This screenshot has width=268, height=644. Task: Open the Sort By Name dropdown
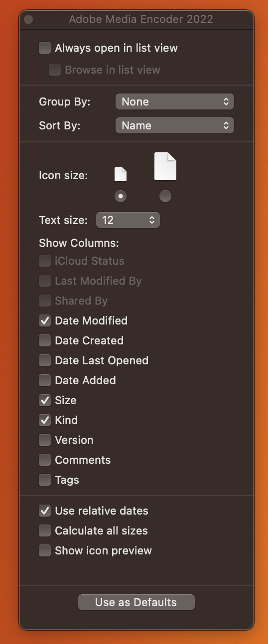click(174, 125)
